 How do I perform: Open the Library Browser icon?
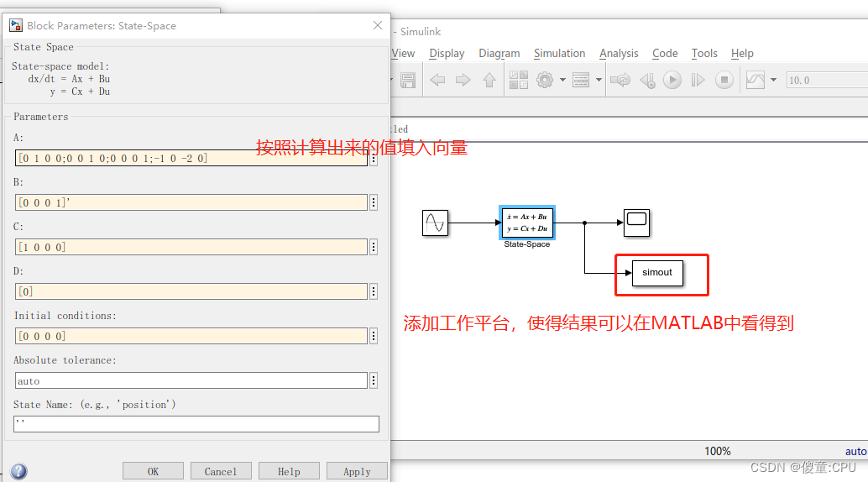[x=519, y=81]
